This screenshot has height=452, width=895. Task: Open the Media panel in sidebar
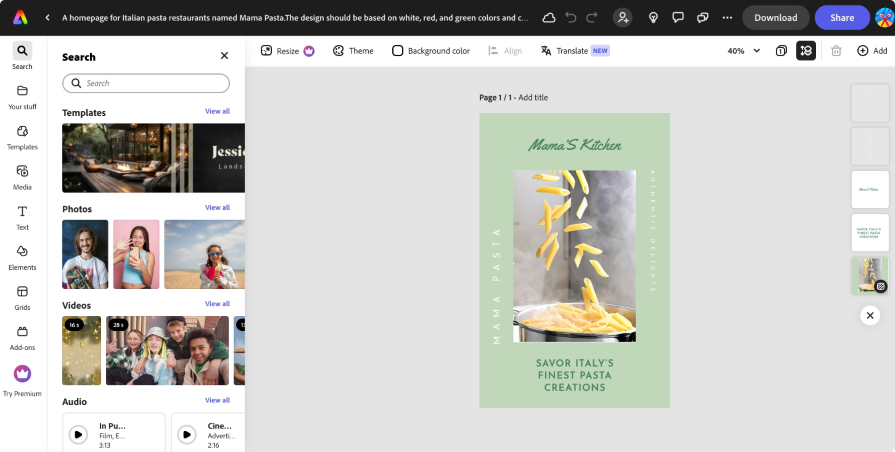22,177
